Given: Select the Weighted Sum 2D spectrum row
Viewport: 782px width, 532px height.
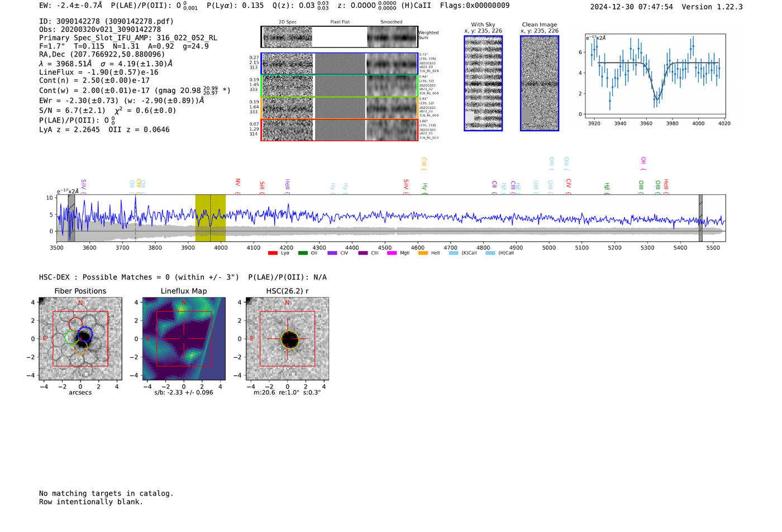Looking at the screenshot, I should tap(339, 37).
